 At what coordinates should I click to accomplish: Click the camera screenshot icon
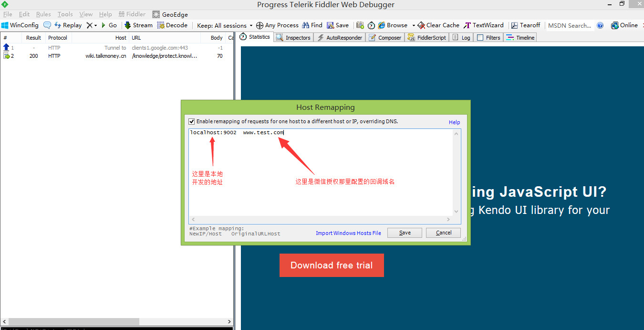pyautogui.click(x=360, y=25)
